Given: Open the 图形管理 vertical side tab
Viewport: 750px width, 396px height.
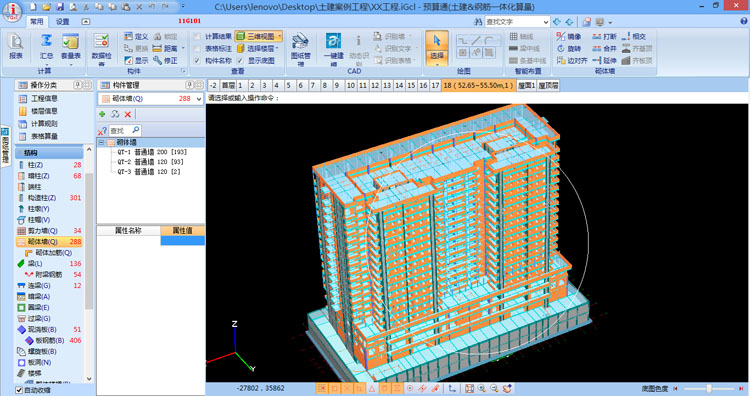Looking at the screenshot, I should tap(5, 146).
